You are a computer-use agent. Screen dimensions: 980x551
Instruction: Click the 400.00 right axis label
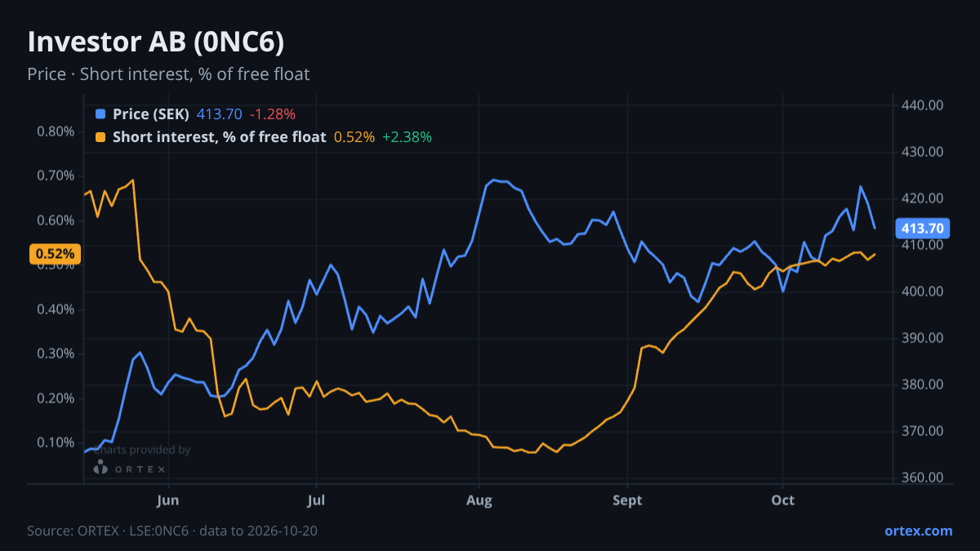[x=923, y=291]
